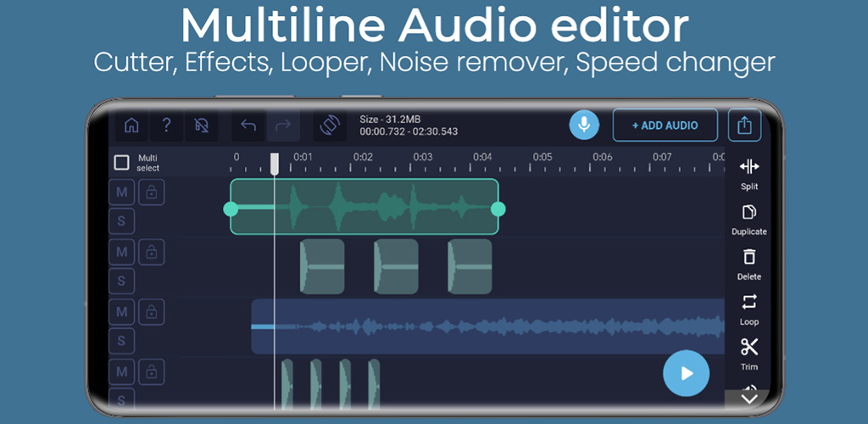Lock the fourth track

pos(151,372)
